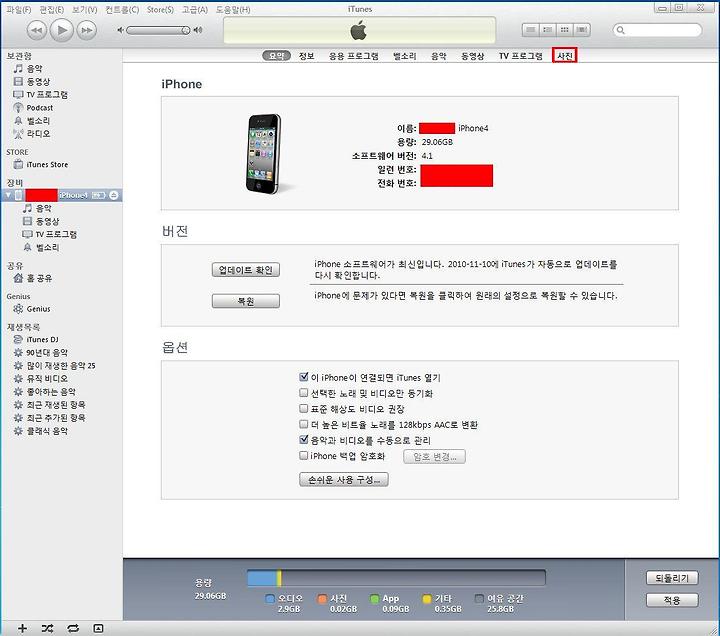Viewport: 720px width, 636px height.
Task: Open Genius in the sidebar
Action: click(38, 309)
